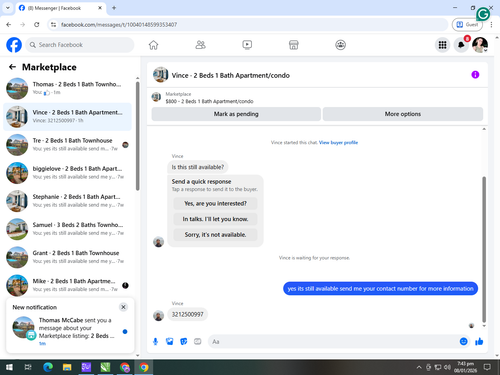Open Thomas McCabe notification message
Viewport: 500px width, 375px height.
coord(70,330)
